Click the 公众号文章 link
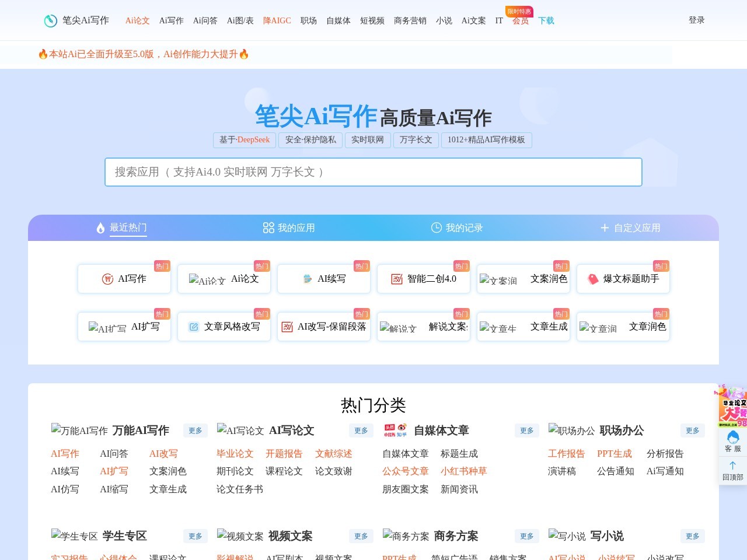The height and width of the screenshot is (560, 747). point(406,471)
